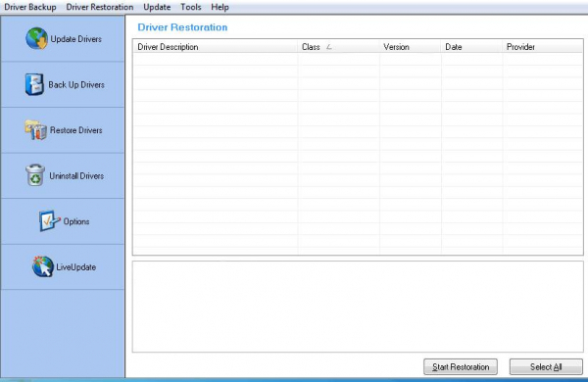Open the Options checklist icon
The image size is (588, 382).
click(49, 220)
